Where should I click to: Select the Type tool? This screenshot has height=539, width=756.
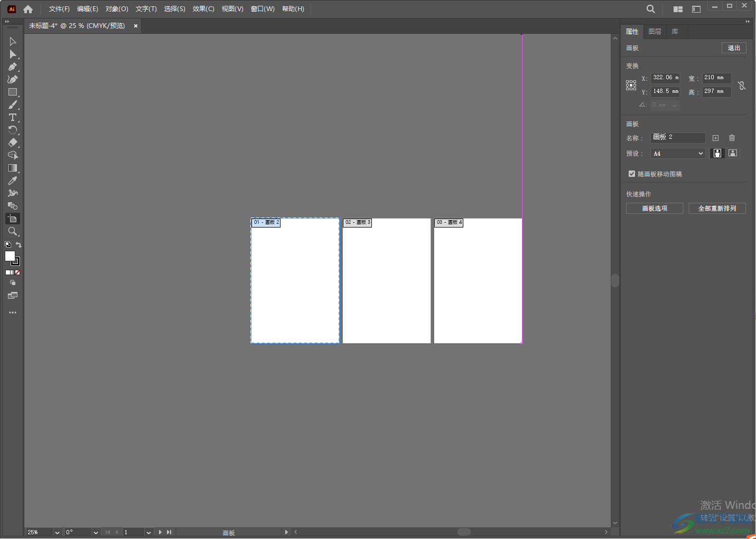point(13,117)
